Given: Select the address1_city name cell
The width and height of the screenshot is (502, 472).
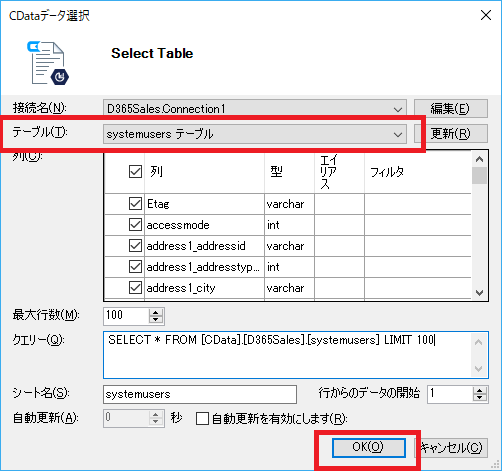Looking at the screenshot, I should point(204,288).
